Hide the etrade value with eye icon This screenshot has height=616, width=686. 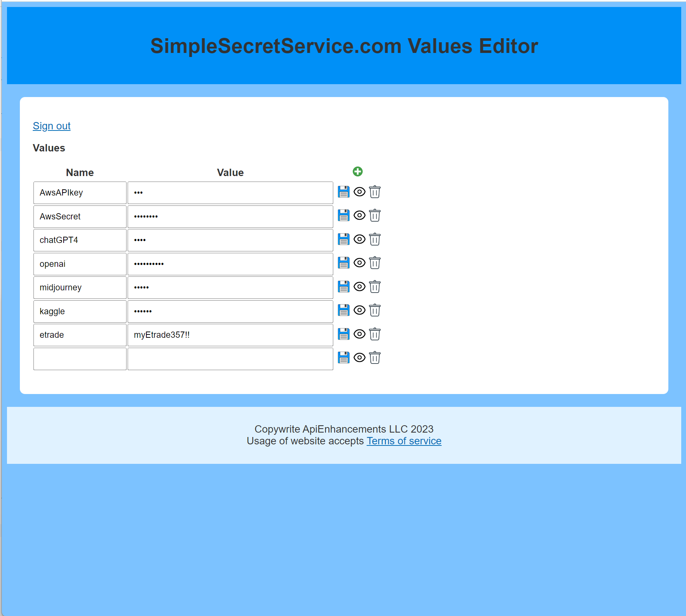[359, 334]
